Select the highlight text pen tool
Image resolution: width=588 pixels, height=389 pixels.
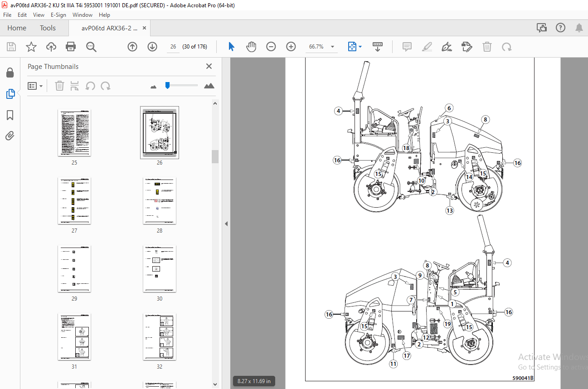[x=427, y=47]
